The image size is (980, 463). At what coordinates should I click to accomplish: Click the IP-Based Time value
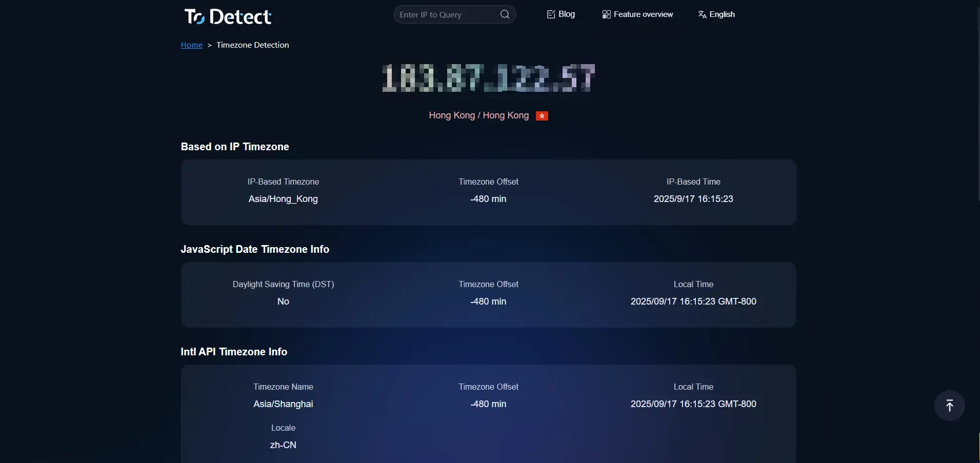pyautogui.click(x=693, y=199)
